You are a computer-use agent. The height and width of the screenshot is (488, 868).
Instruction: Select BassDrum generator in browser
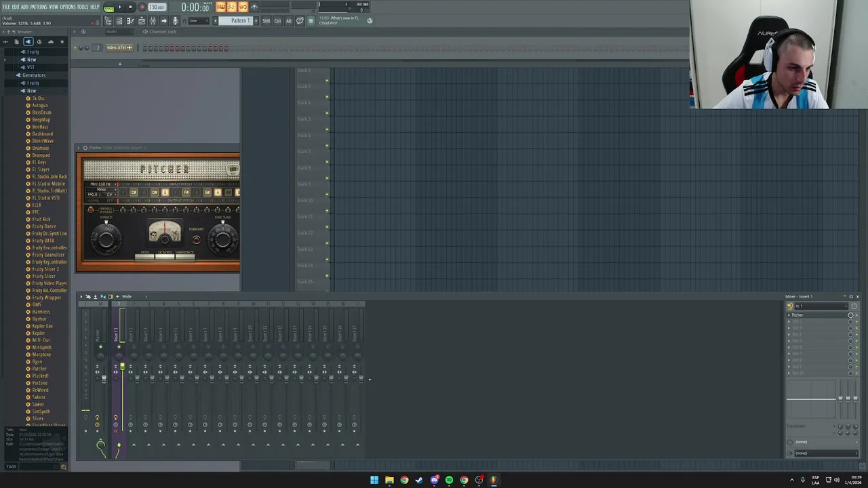coord(41,113)
